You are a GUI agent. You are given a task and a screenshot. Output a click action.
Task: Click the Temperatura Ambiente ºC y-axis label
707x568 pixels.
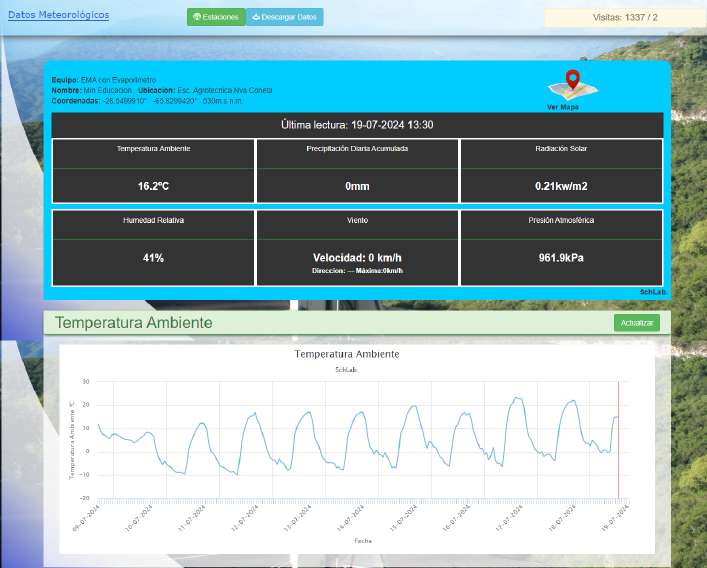click(x=72, y=440)
